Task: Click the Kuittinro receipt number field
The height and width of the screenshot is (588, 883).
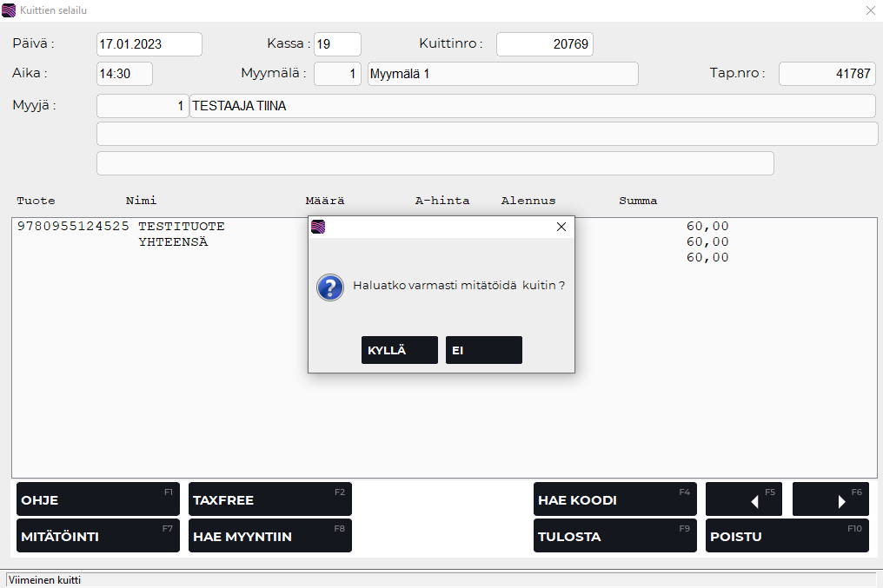Action: (x=544, y=44)
